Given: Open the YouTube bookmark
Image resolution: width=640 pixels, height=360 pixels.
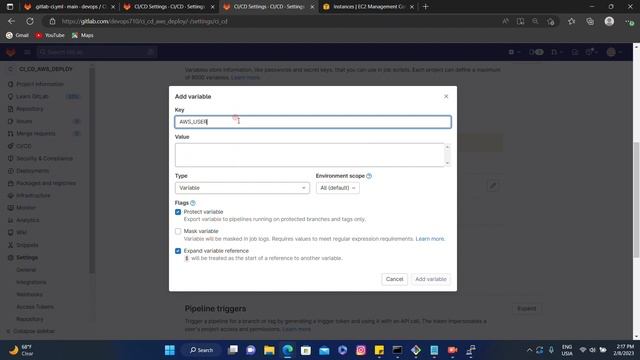Looking at the screenshot, I should 50,36.
